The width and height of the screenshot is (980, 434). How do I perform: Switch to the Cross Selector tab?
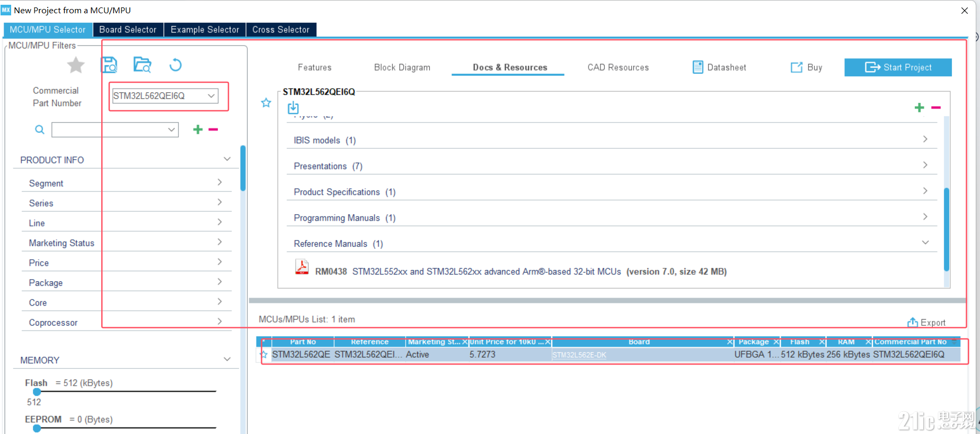[x=281, y=30]
